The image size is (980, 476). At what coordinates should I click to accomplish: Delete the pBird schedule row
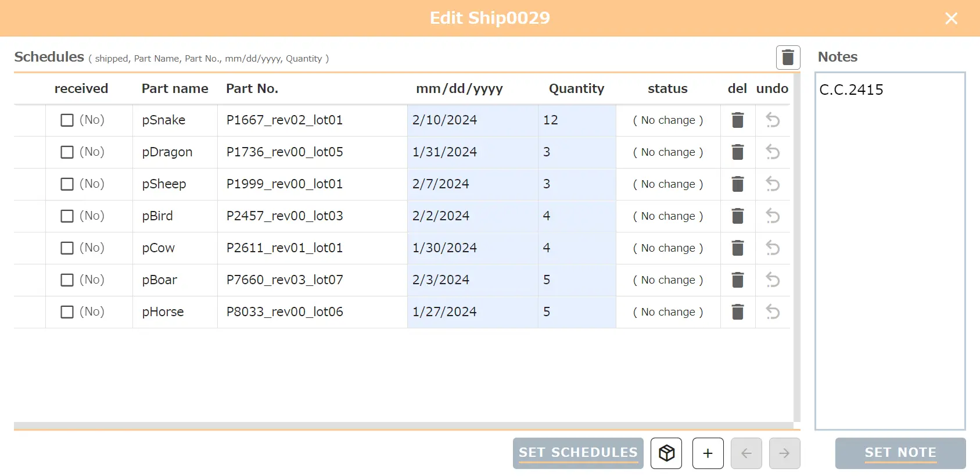point(738,216)
